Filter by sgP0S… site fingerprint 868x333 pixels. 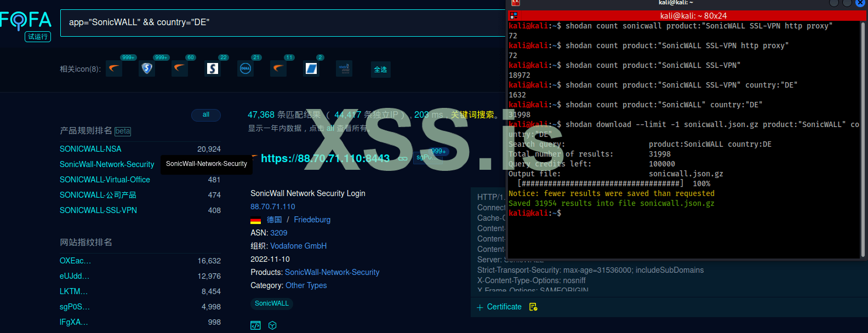(75, 307)
